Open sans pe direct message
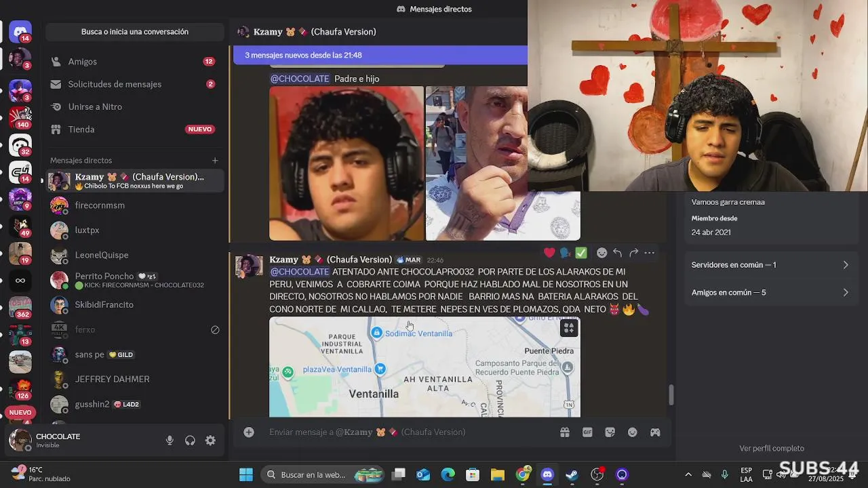 click(x=134, y=354)
